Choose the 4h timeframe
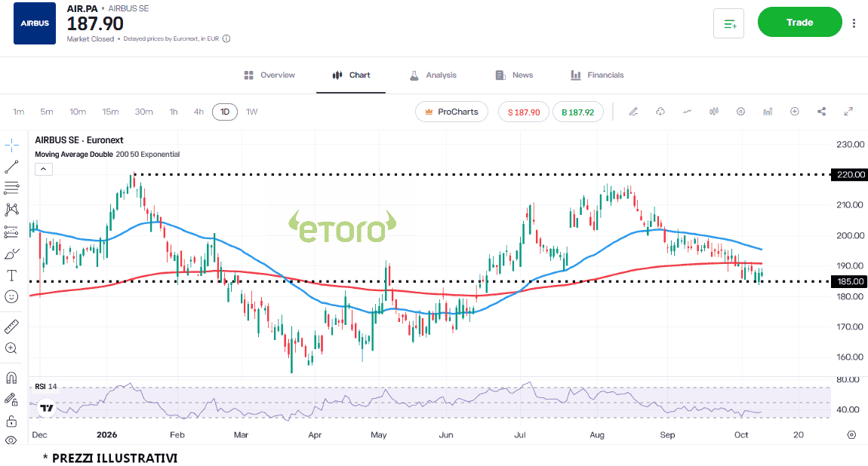 199,112
